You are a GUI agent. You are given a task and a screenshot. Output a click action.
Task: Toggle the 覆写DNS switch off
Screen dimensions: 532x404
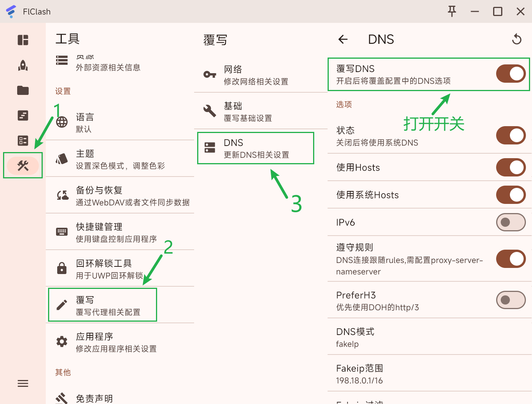click(x=511, y=74)
